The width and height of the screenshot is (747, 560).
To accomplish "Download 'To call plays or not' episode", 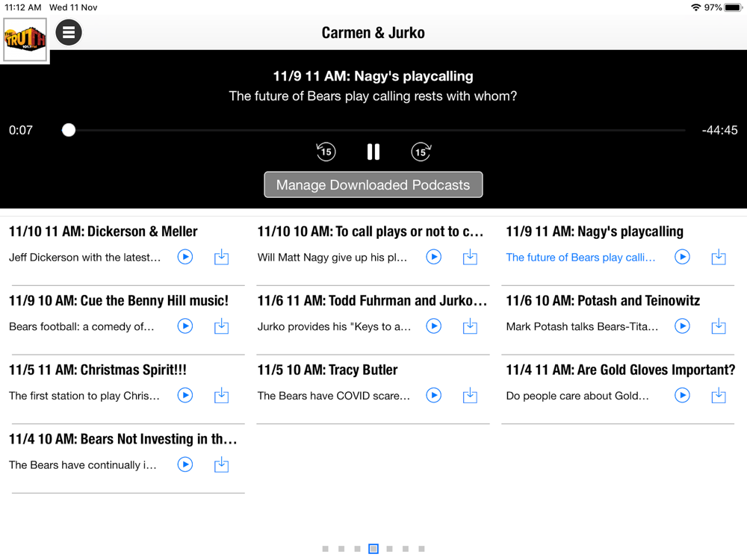I will pos(470,257).
